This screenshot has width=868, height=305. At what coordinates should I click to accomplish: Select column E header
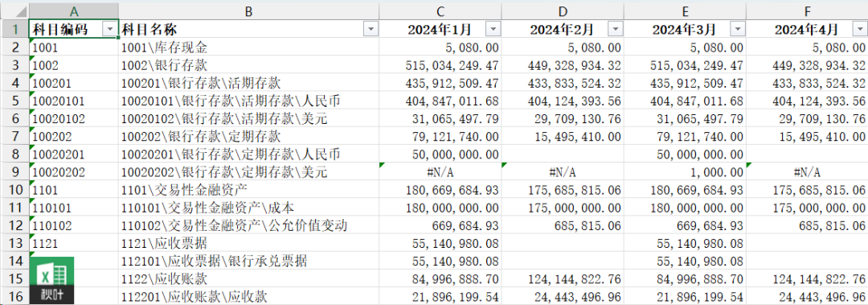click(684, 11)
